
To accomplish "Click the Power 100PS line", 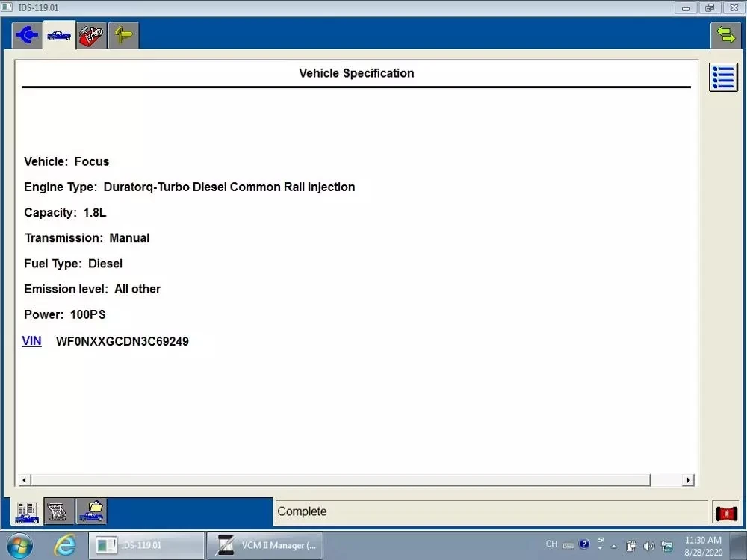I will tap(65, 315).
